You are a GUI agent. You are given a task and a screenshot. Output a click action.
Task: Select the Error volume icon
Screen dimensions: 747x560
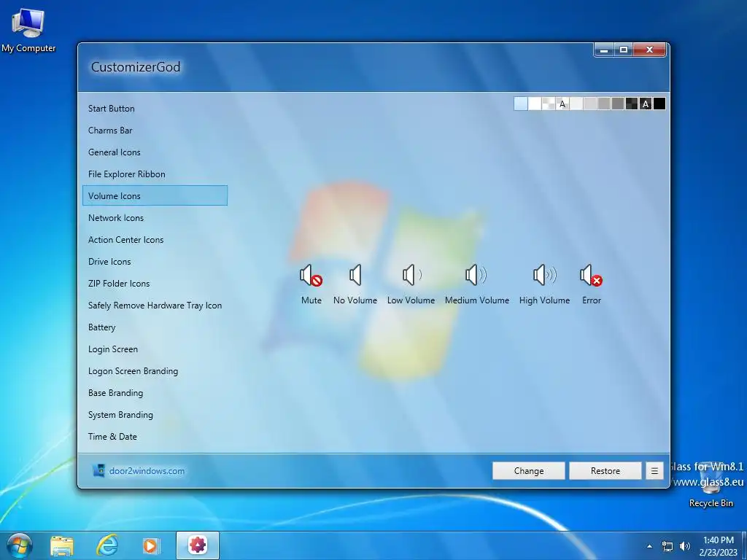[591, 275]
